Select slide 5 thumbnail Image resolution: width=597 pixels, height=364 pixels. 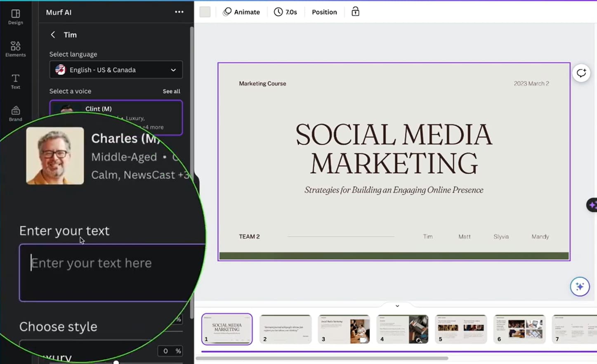click(461, 329)
